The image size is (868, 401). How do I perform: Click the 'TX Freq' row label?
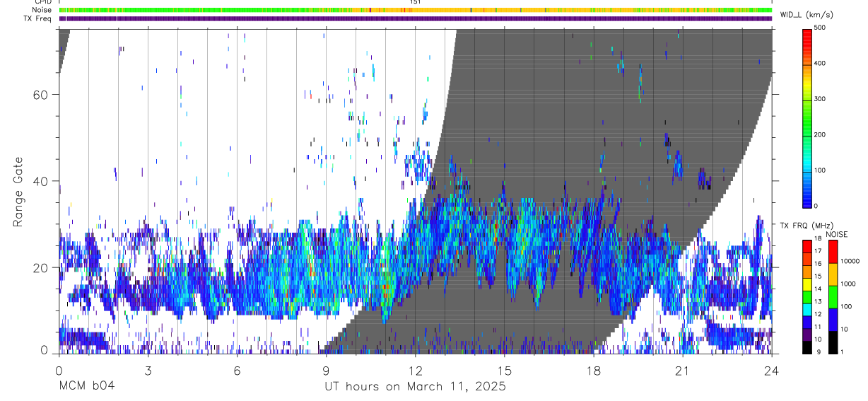[38, 18]
